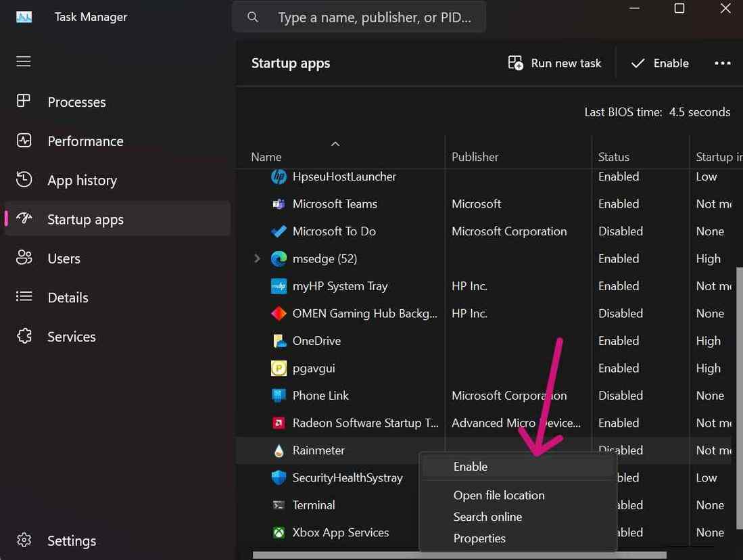Image resolution: width=743 pixels, height=560 pixels.
Task: Click the Microsoft Teams app icon
Action: click(x=279, y=204)
